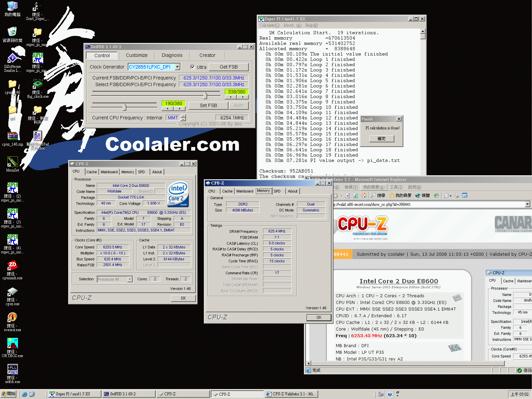Click the Media (媒體) toolbar button in IE
532x399 pixels.
tap(422, 196)
